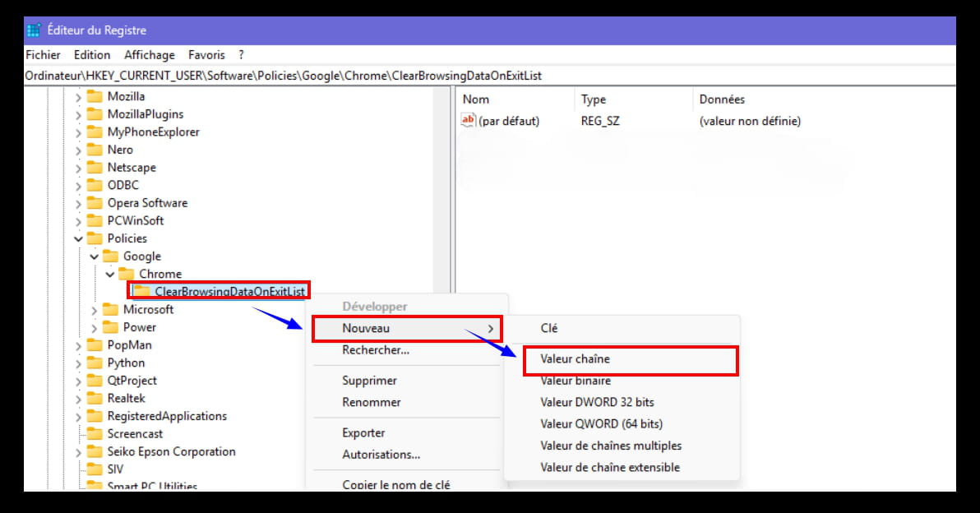The image size is (980, 513).
Task: Collapse the Policies key
Action: 78,238
